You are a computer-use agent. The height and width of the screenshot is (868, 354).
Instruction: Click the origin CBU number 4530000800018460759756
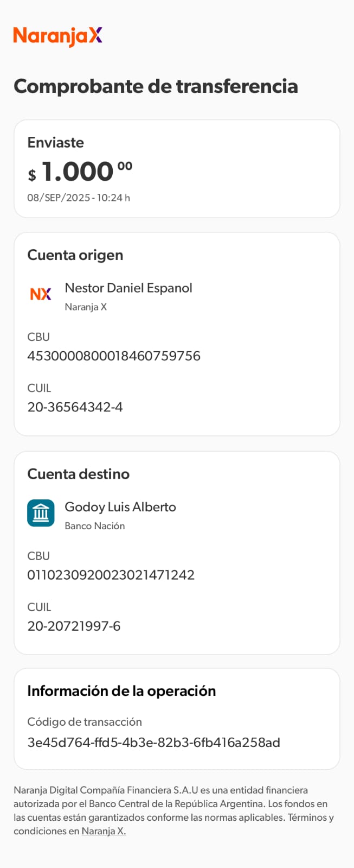click(114, 356)
